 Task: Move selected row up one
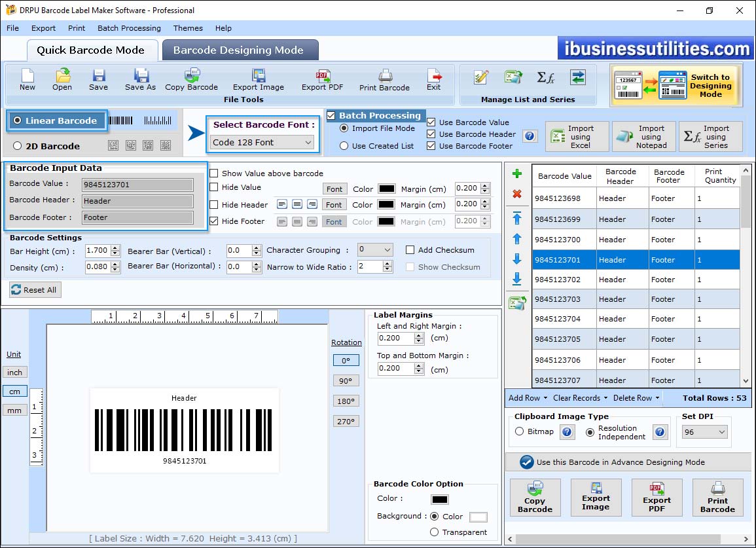pos(517,239)
